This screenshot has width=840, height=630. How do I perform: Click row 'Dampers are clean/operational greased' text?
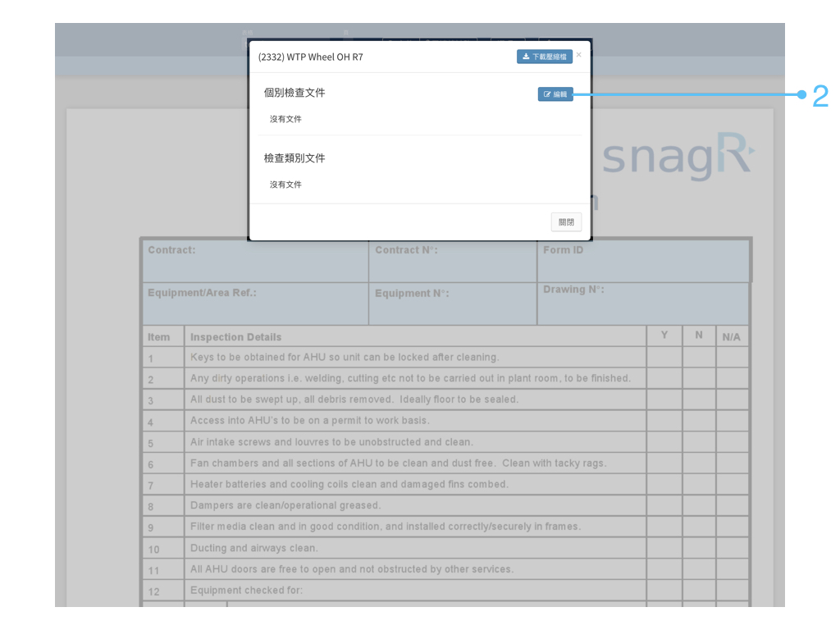point(285,505)
